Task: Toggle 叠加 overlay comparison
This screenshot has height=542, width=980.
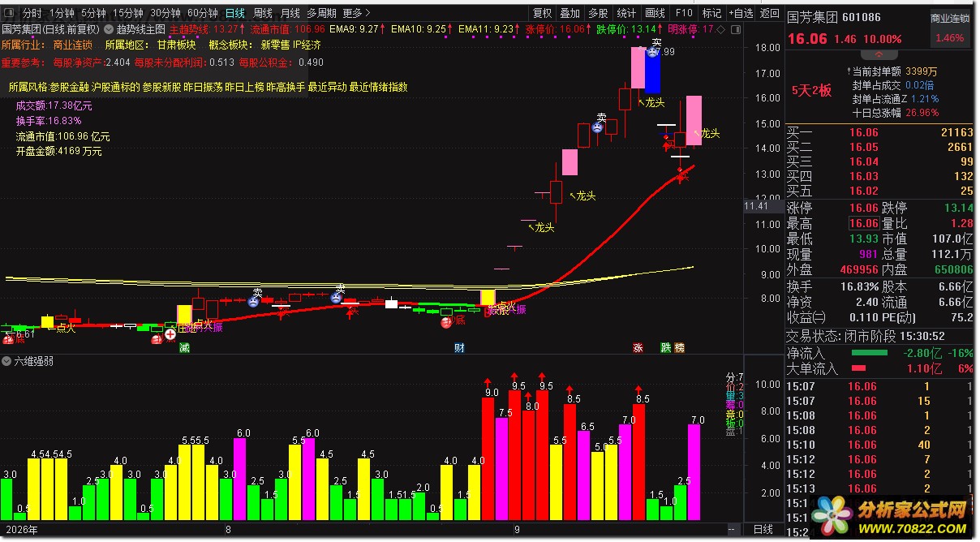Action: [570, 13]
